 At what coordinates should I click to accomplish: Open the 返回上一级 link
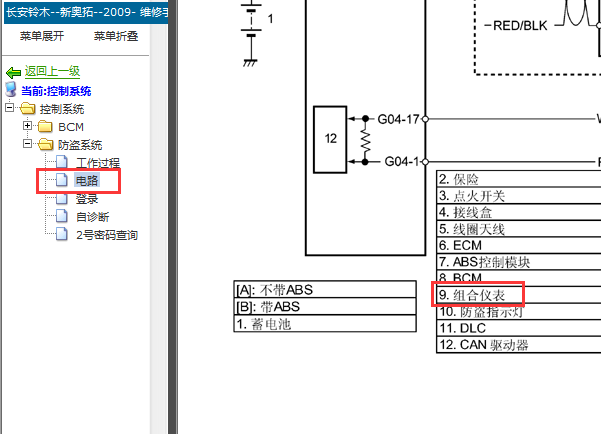coord(53,71)
